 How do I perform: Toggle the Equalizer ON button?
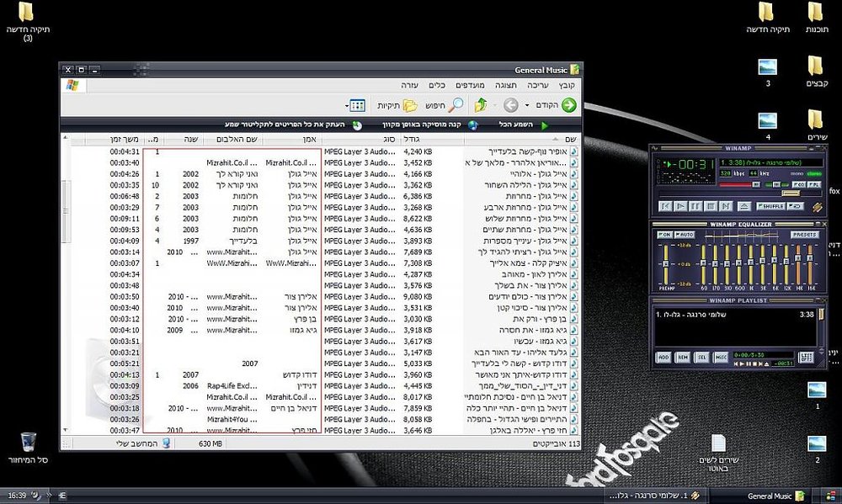[665, 235]
